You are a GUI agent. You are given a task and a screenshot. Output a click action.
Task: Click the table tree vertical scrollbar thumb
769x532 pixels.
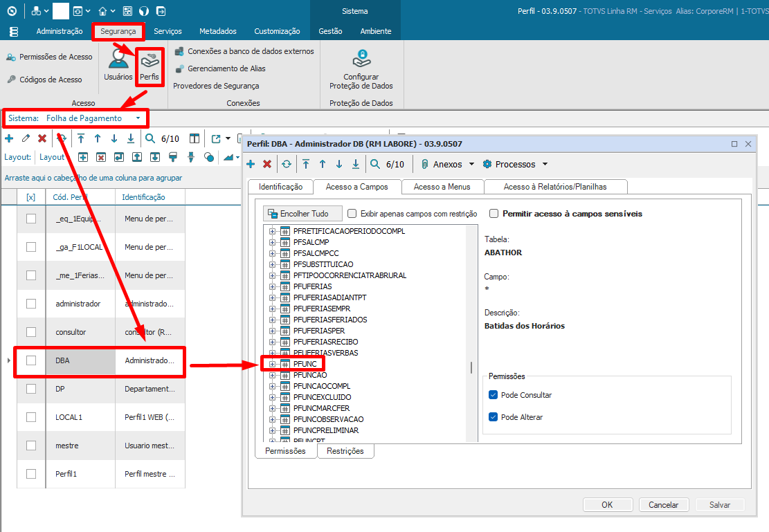[471, 367]
